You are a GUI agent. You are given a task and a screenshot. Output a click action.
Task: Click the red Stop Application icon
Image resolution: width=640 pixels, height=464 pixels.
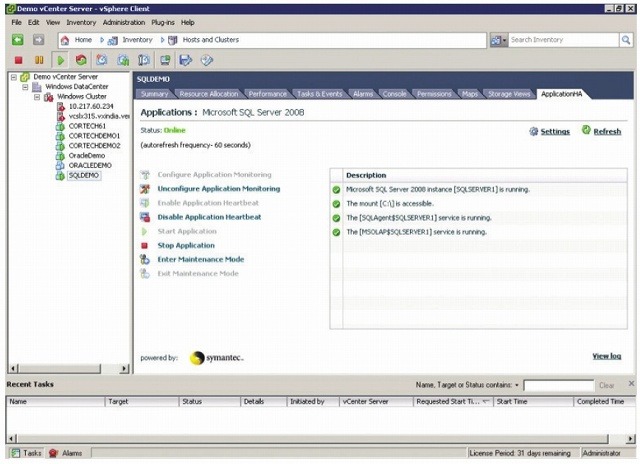(144, 246)
